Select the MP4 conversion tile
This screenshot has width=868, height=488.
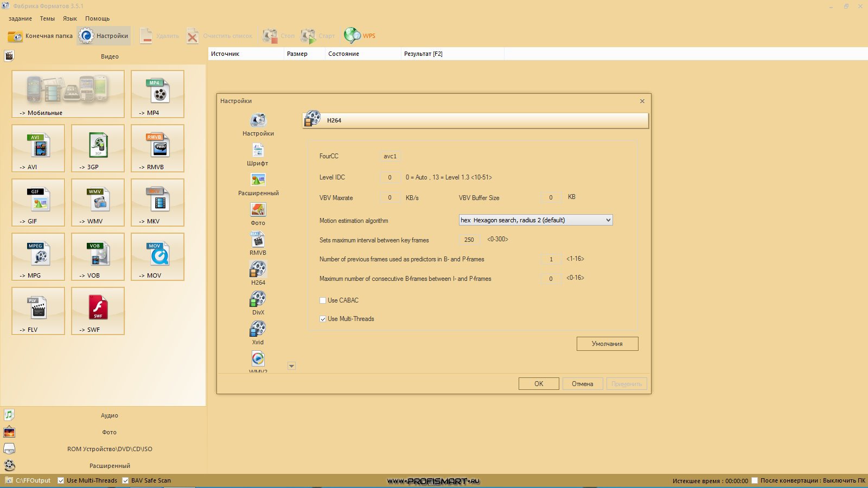(x=157, y=94)
